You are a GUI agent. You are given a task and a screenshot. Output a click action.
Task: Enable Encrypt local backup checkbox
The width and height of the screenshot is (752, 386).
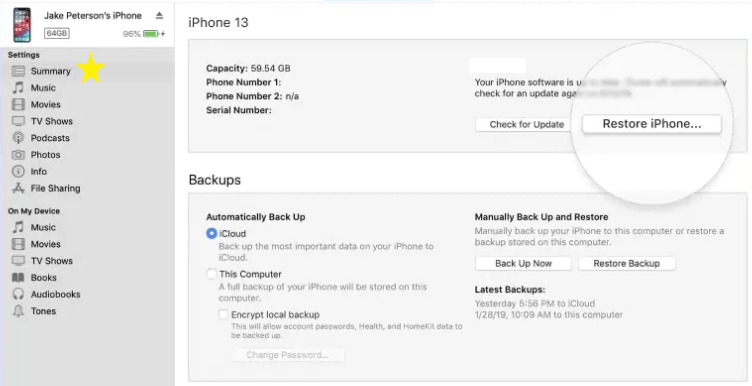pyautogui.click(x=223, y=315)
